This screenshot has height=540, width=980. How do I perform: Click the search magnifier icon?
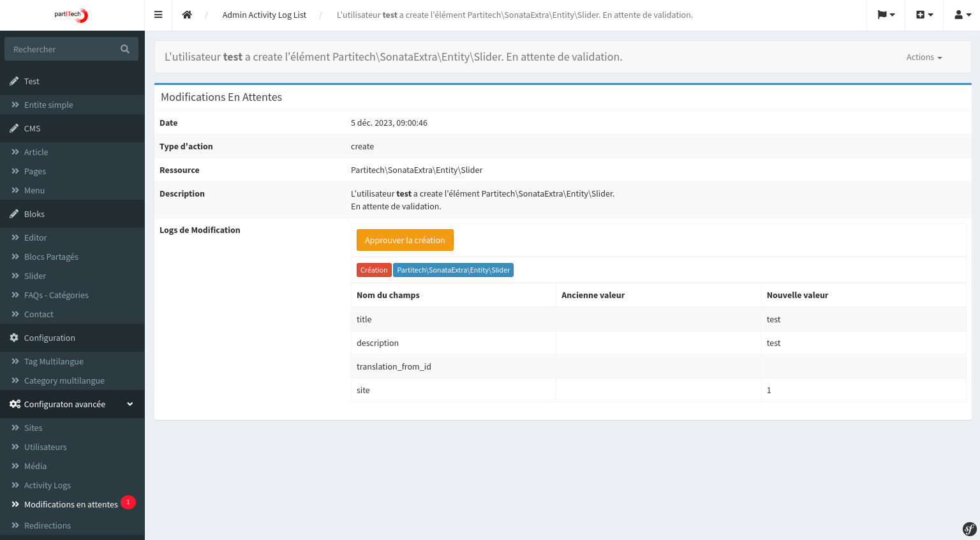pyautogui.click(x=125, y=49)
